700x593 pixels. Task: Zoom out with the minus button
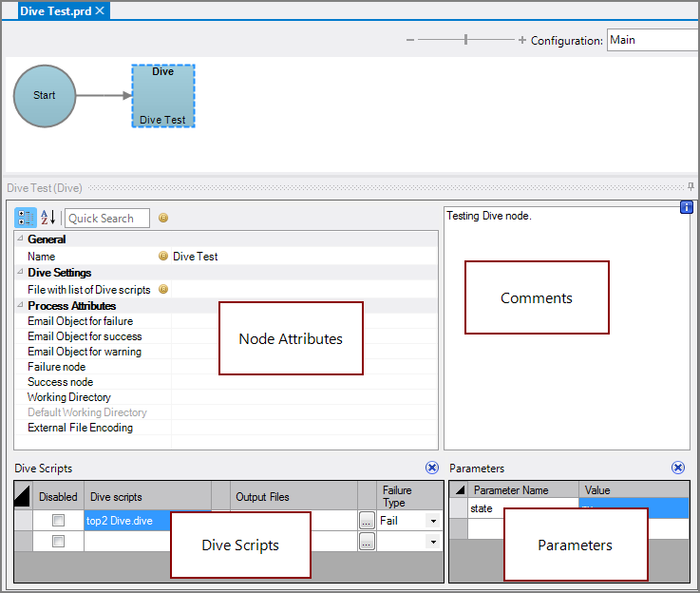[410, 40]
